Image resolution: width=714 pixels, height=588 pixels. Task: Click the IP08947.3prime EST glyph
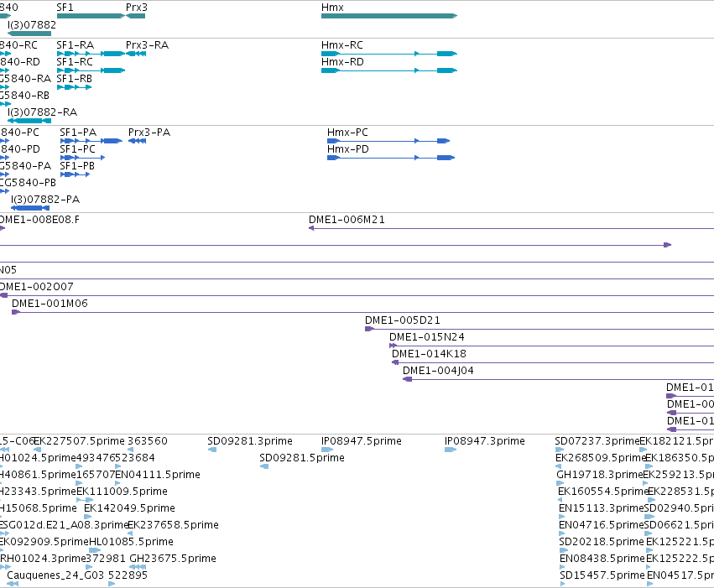pos(451,450)
